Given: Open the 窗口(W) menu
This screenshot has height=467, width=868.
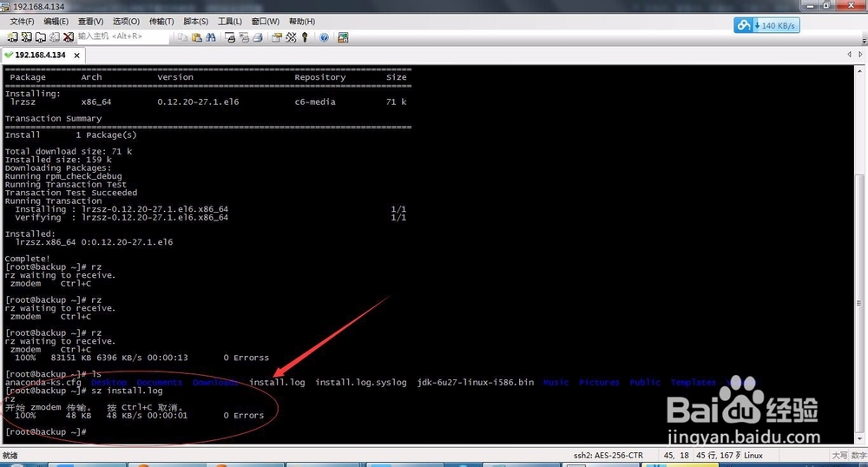Looking at the screenshot, I should [265, 21].
